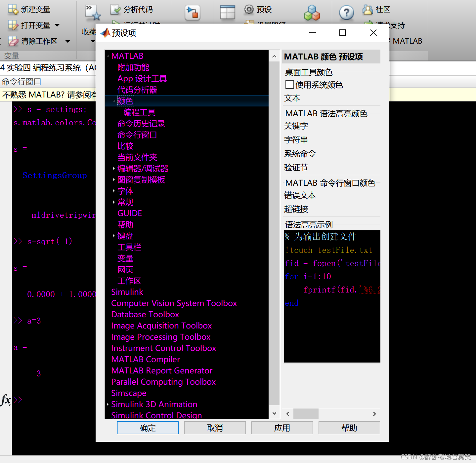Click the Help question mark icon
The width and height of the screenshot is (476, 463).
tap(346, 13)
